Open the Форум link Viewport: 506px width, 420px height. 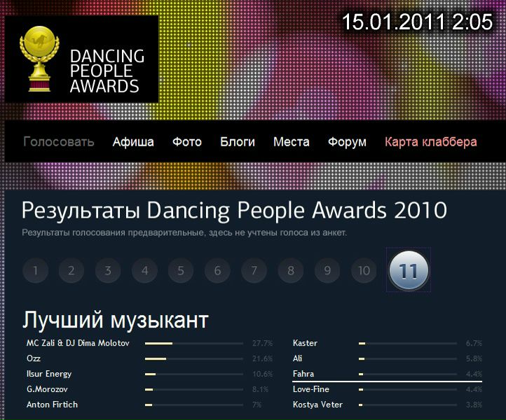pyautogui.click(x=347, y=142)
